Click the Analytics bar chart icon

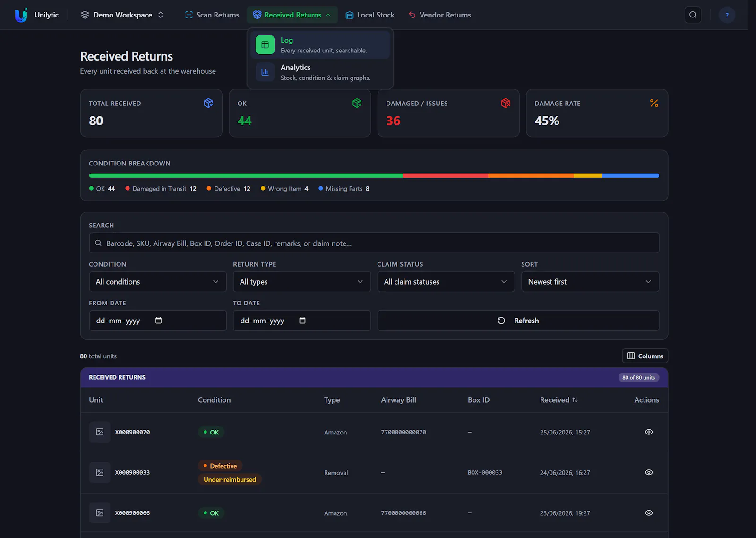pyautogui.click(x=265, y=72)
